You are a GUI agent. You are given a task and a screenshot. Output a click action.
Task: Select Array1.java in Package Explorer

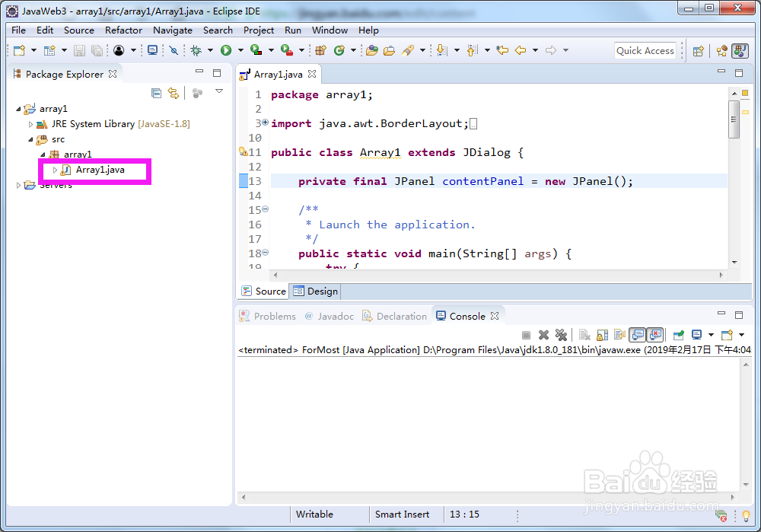click(100, 170)
